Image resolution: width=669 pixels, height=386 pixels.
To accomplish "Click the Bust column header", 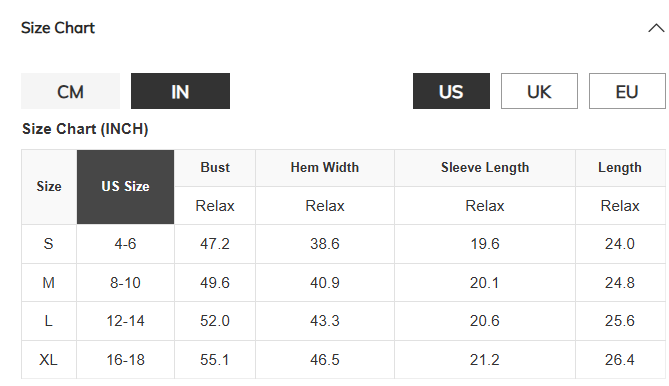I will click(x=215, y=168).
